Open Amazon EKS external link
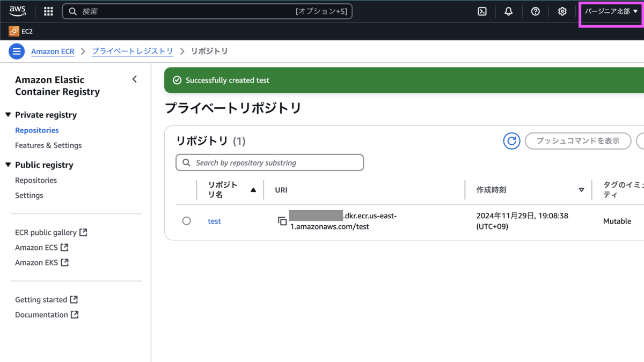 point(42,262)
